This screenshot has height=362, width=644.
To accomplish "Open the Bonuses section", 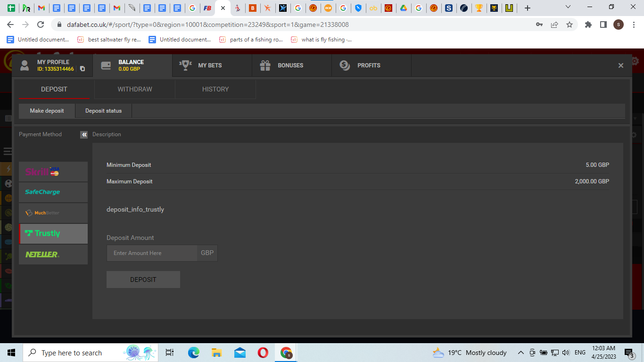I will point(292,66).
